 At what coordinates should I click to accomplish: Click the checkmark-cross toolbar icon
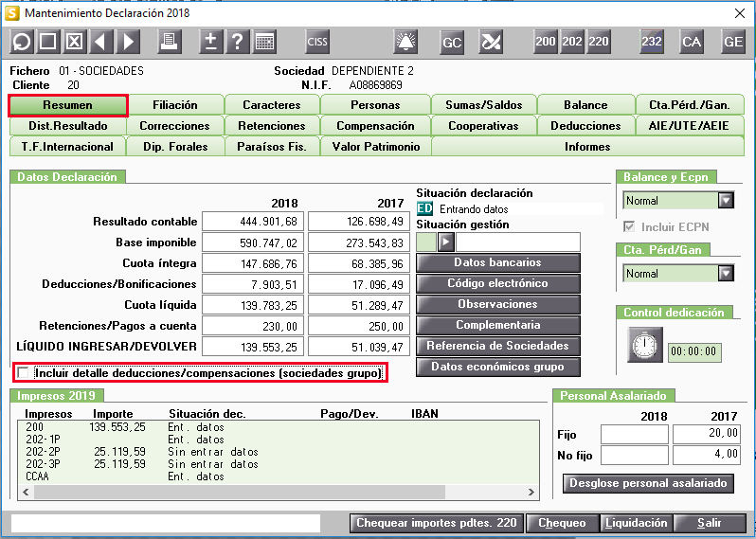tap(491, 42)
